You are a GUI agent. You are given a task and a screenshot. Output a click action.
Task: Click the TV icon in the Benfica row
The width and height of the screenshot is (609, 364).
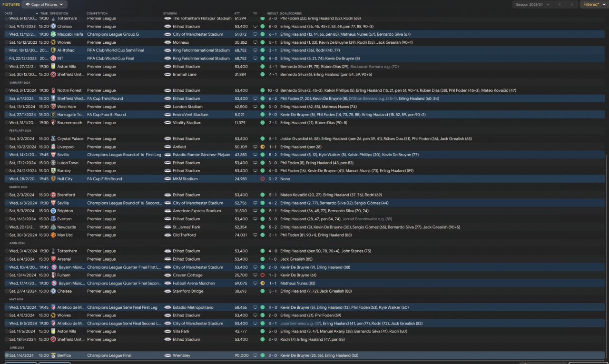tap(255, 355)
